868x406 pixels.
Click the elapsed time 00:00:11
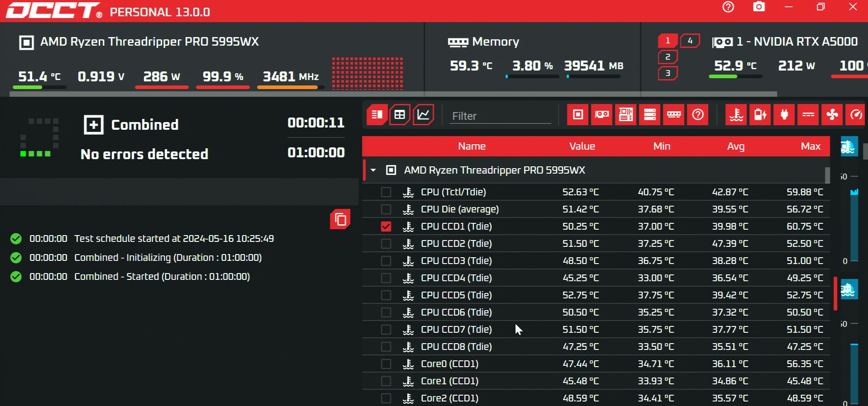click(316, 123)
